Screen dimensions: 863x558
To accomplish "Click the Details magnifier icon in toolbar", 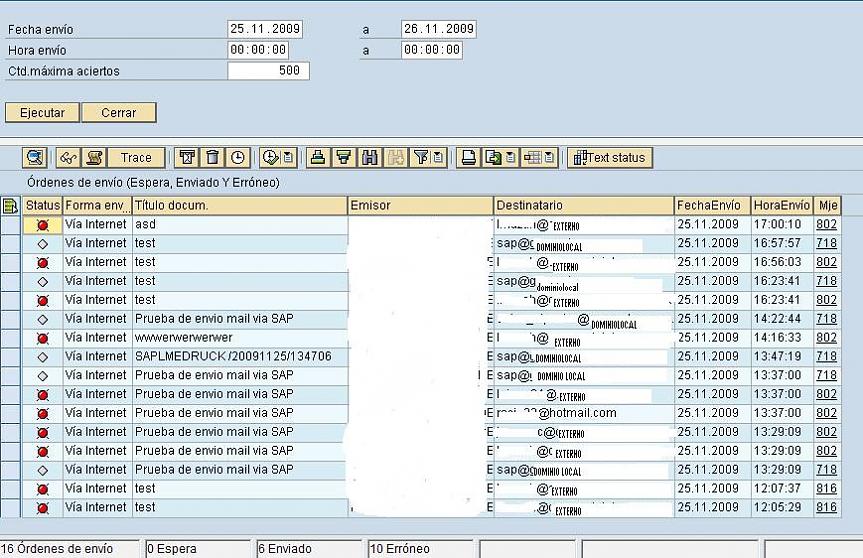I will (36, 158).
